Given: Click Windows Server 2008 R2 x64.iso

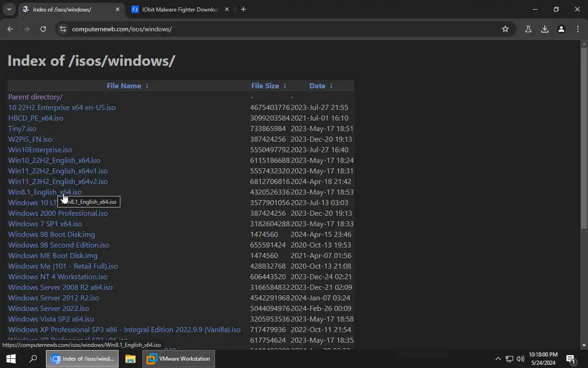Looking at the screenshot, I should (x=60, y=287).
